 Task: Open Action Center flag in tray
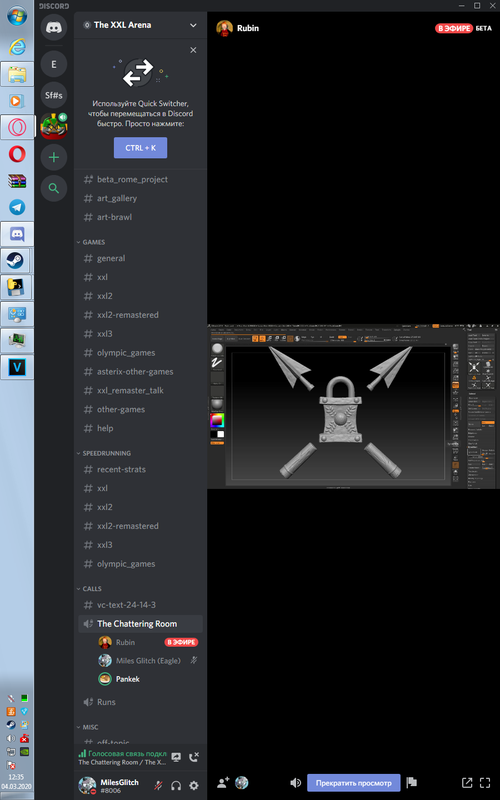10,765
